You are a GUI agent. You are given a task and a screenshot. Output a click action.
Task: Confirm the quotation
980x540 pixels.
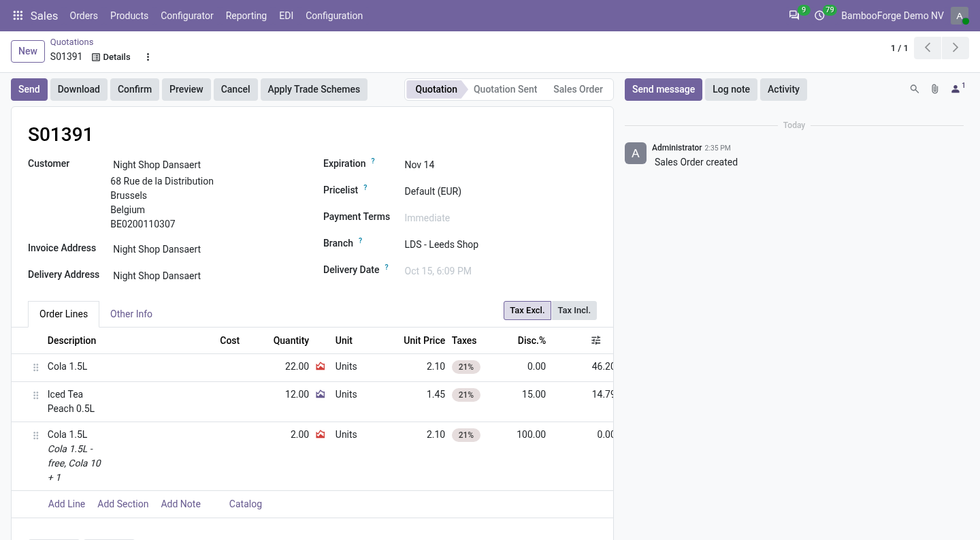click(x=135, y=89)
